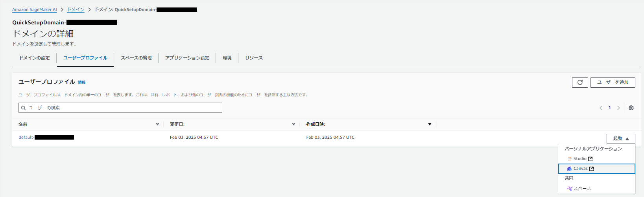Image resolution: width=644 pixels, height=197 pixels.
Task: Go to previous page chevron
Action: click(601, 108)
